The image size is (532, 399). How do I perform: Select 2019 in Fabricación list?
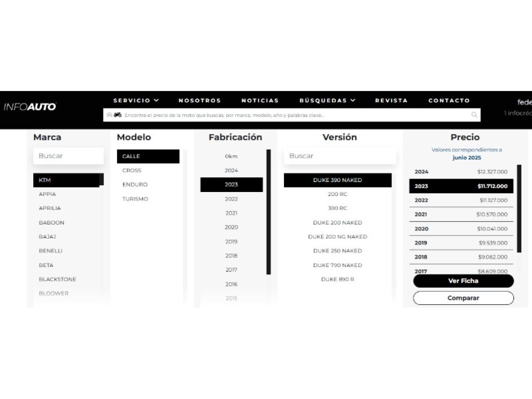(x=232, y=241)
